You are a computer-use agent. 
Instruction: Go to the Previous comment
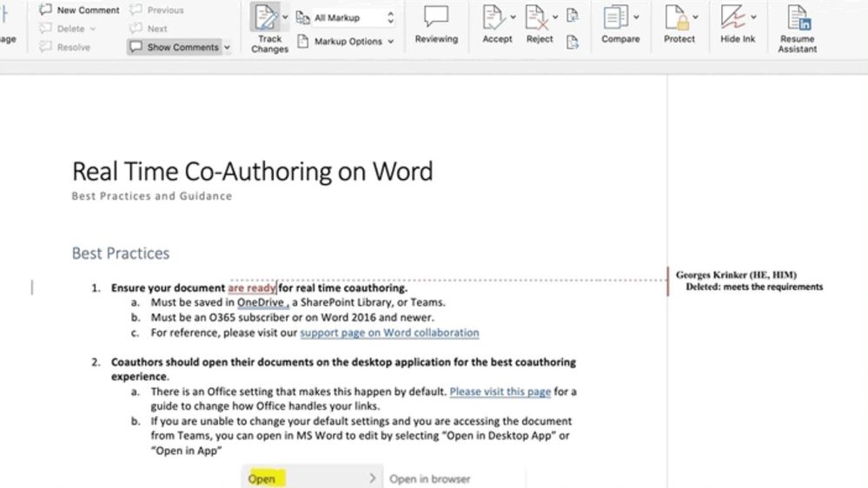tap(156, 10)
